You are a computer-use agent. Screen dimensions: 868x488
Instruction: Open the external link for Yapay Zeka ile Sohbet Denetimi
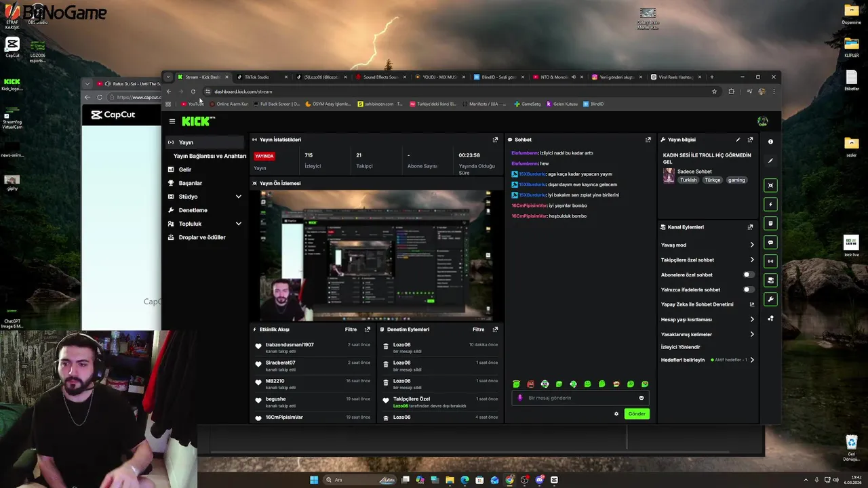pos(751,304)
